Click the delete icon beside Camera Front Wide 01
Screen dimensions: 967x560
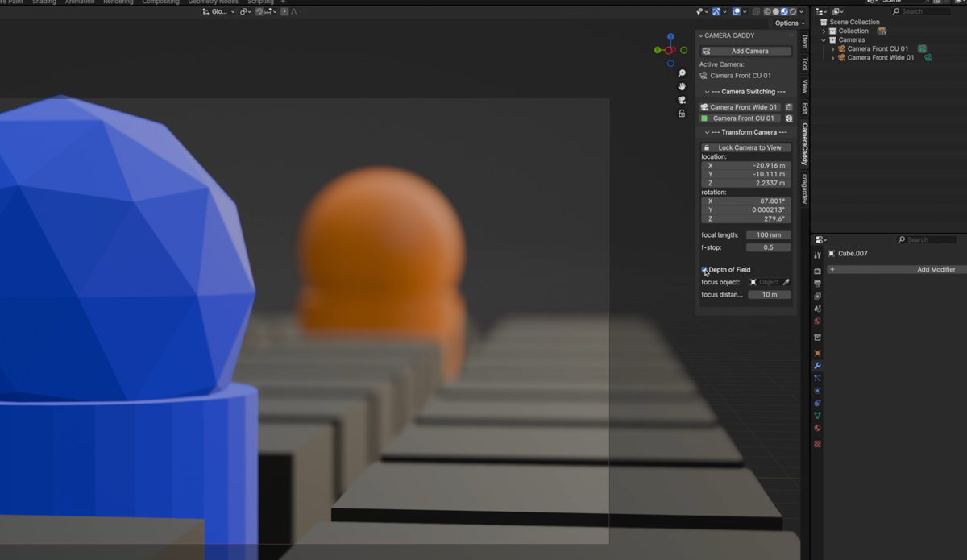(x=789, y=107)
